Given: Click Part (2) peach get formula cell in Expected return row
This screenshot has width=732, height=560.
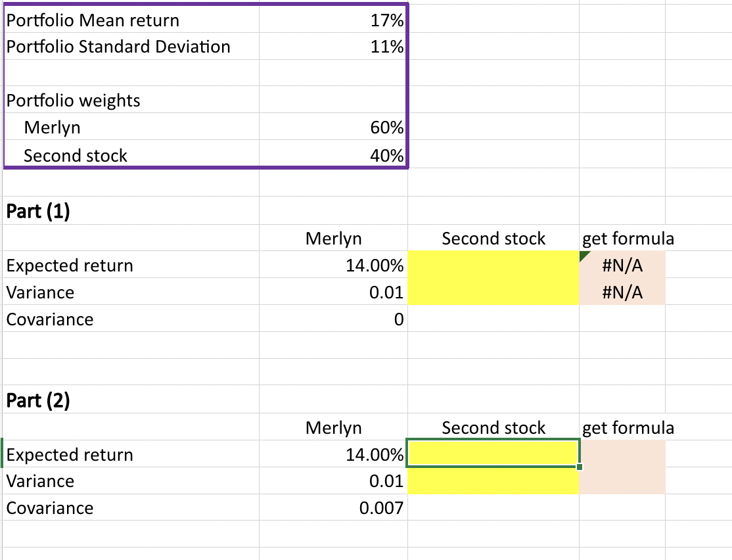Looking at the screenshot, I should point(622,454).
